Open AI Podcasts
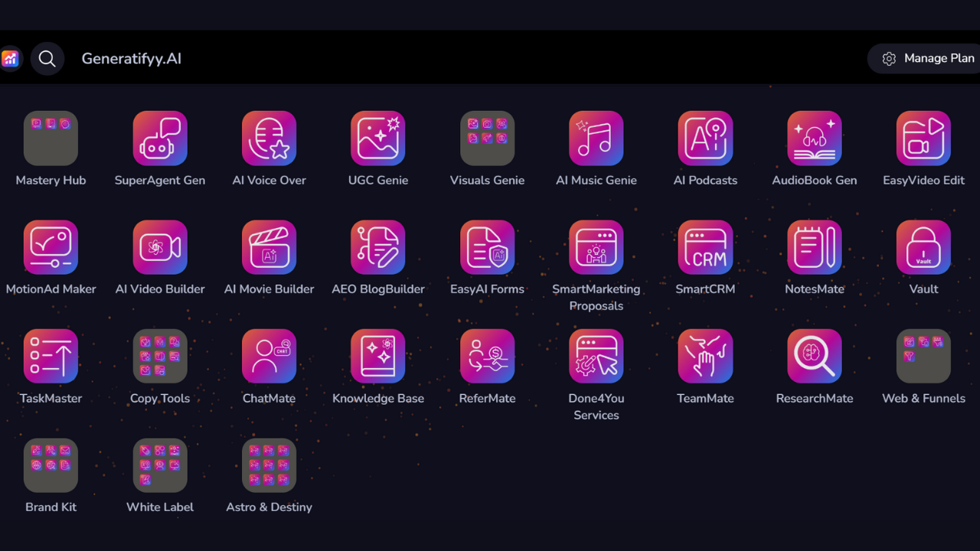 (x=705, y=139)
